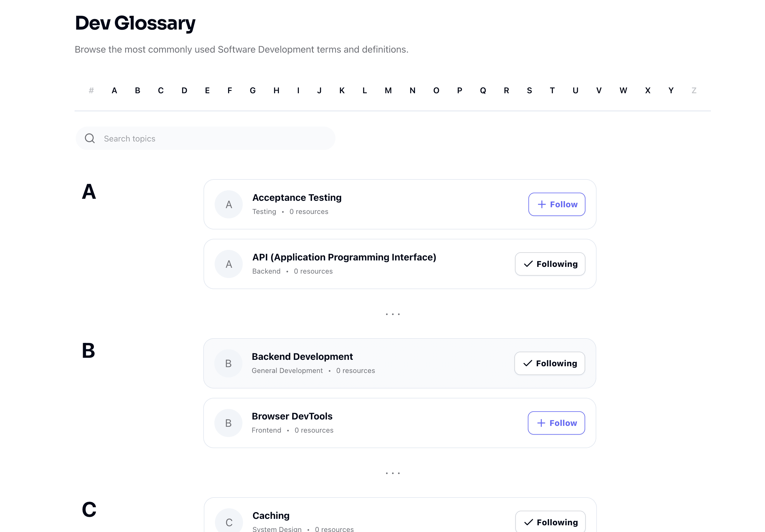Unfollow the API topic
The height and width of the screenshot is (532, 765).
click(x=550, y=264)
